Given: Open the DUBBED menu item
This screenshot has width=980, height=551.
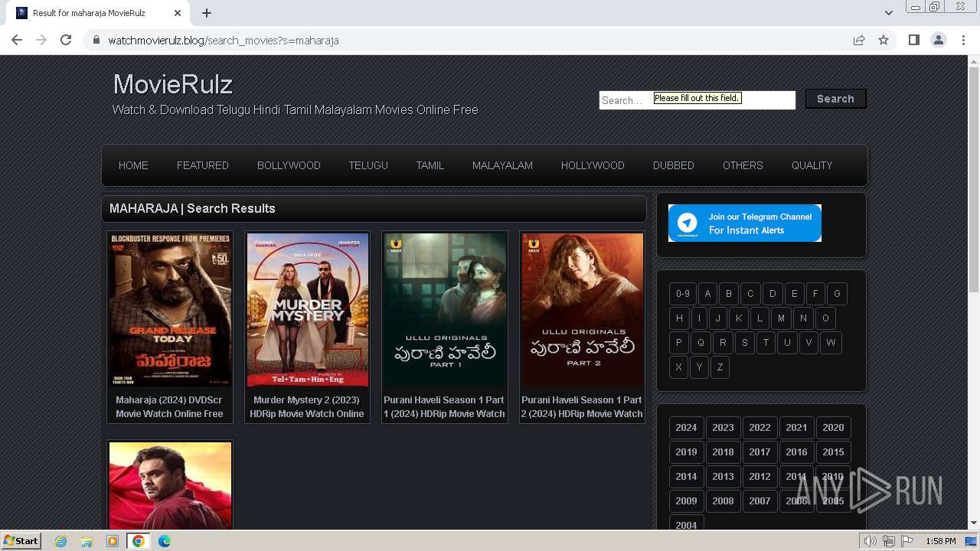Looking at the screenshot, I should tap(674, 165).
